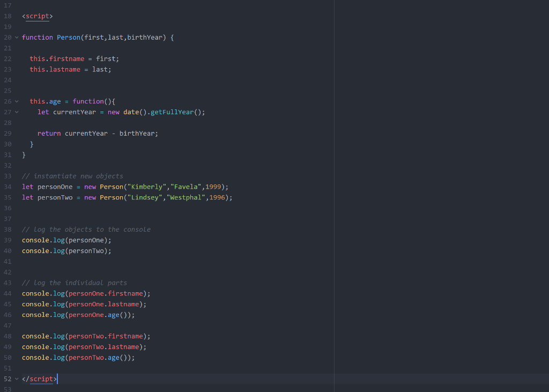Click line number 34 in the gutter

(8, 187)
